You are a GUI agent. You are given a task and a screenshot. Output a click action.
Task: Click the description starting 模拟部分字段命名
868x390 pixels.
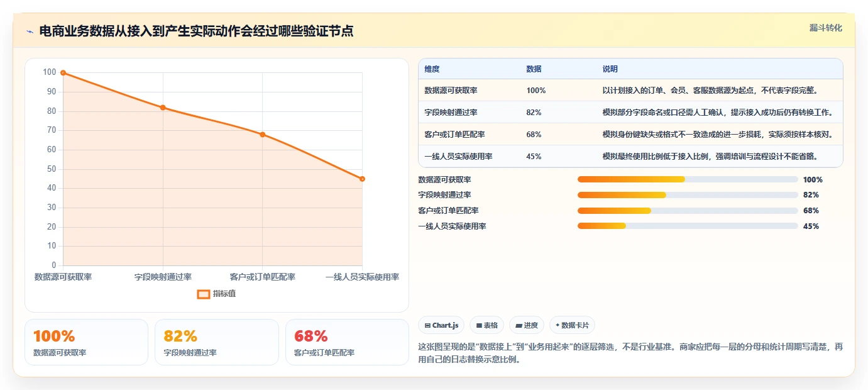[x=718, y=113]
